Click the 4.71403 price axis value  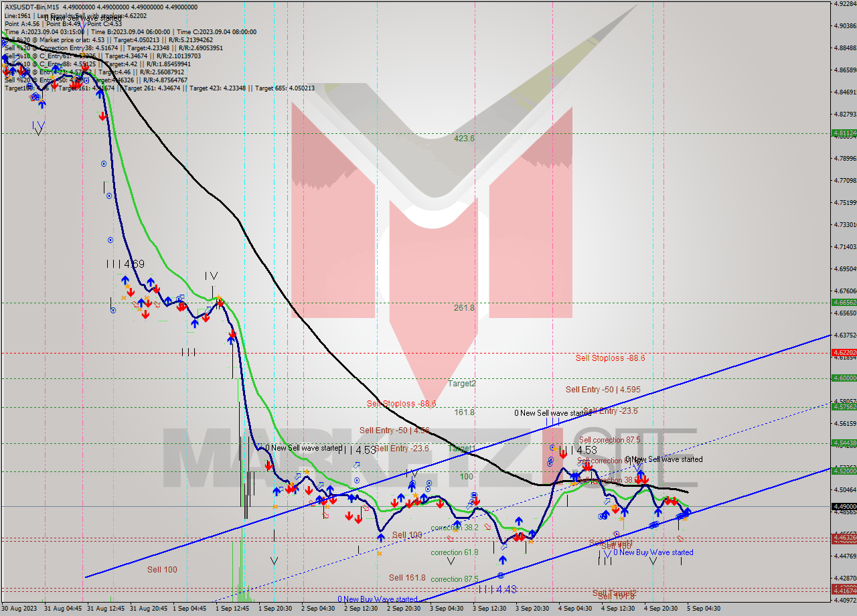[845, 247]
